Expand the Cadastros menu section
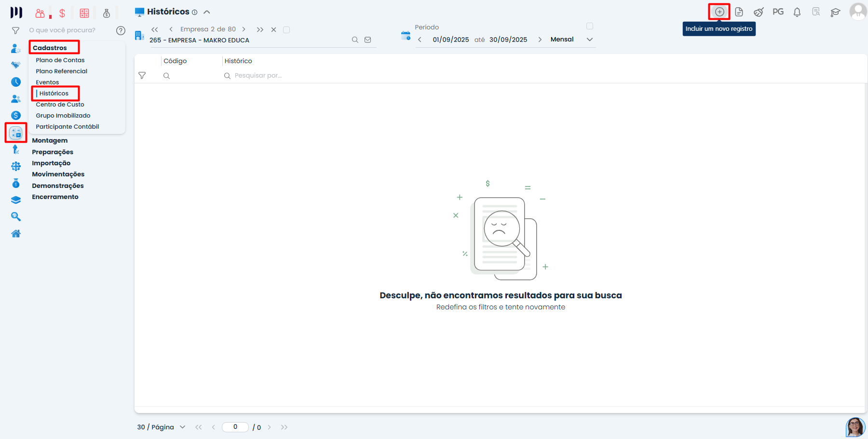 [50, 48]
